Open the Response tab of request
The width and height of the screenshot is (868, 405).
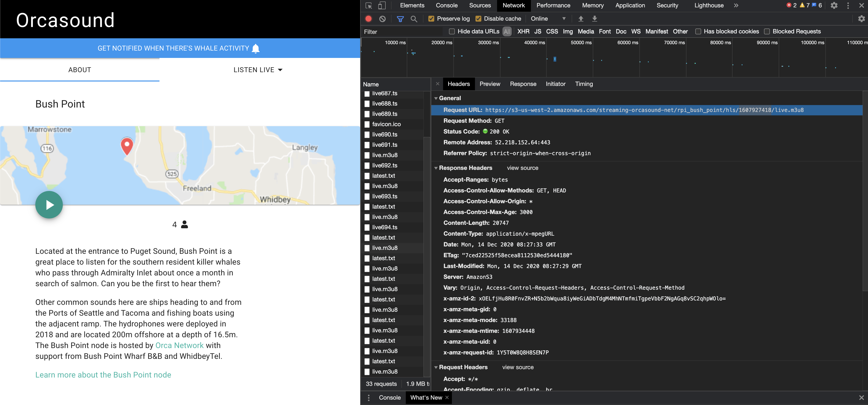click(x=523, y=84)
